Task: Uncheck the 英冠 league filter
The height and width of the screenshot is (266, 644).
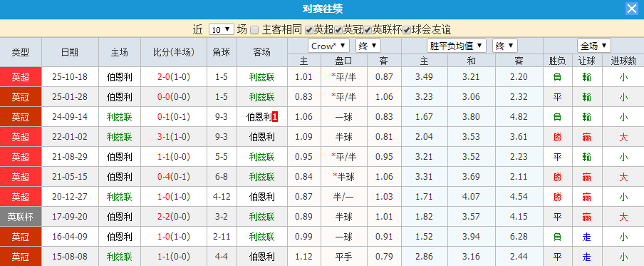Action: [x=338, y=30]
